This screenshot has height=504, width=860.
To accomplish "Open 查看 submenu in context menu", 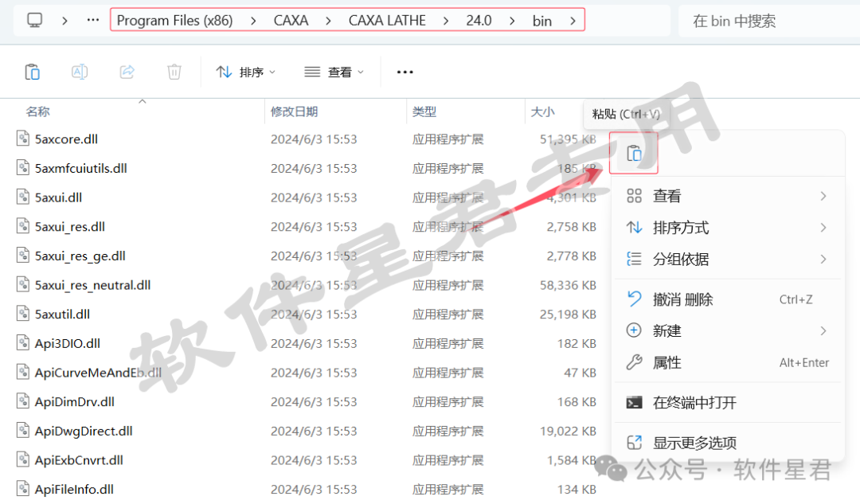I will click(x=727, y=196).
